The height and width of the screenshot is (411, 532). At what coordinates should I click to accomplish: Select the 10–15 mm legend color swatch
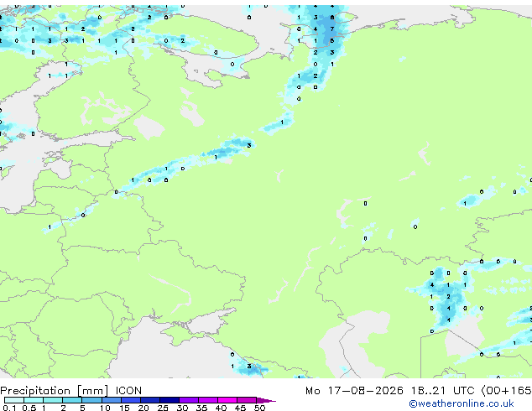(x=112, y=400)
